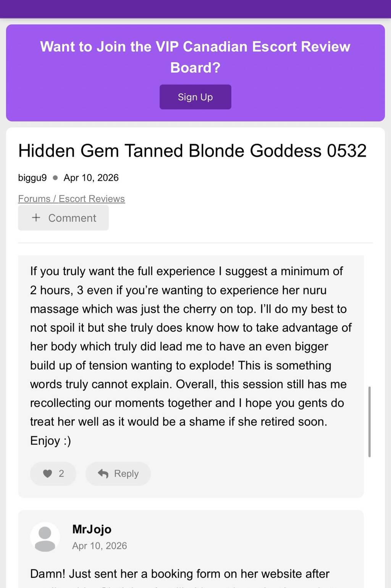
Task: Click the reply arrow icon
Action: pos(103,474)
